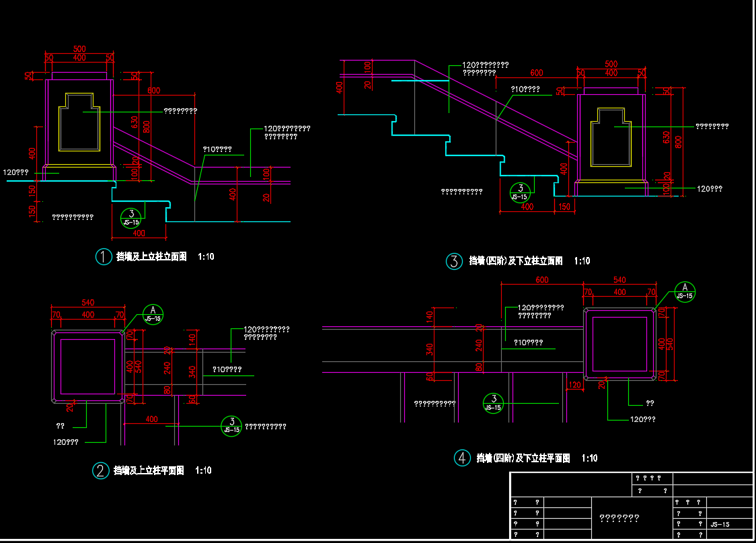Select the 150 horizontal dimension in drawing 3
The height and width of the screenshot is (543, 756).
pyautogui.click(x=564, y=207)
